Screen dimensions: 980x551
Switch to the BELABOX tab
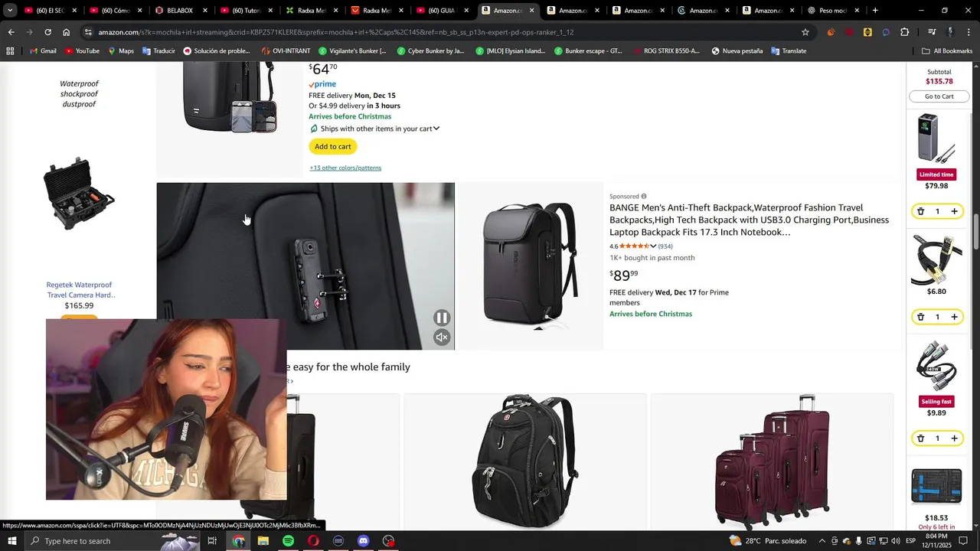tap(180, 11)
